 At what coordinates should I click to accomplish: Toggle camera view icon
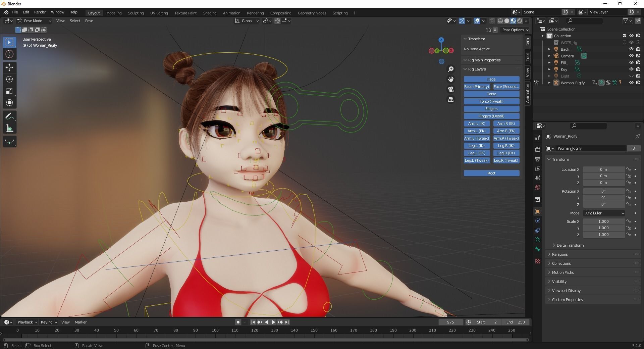click(x=451, y=89)
